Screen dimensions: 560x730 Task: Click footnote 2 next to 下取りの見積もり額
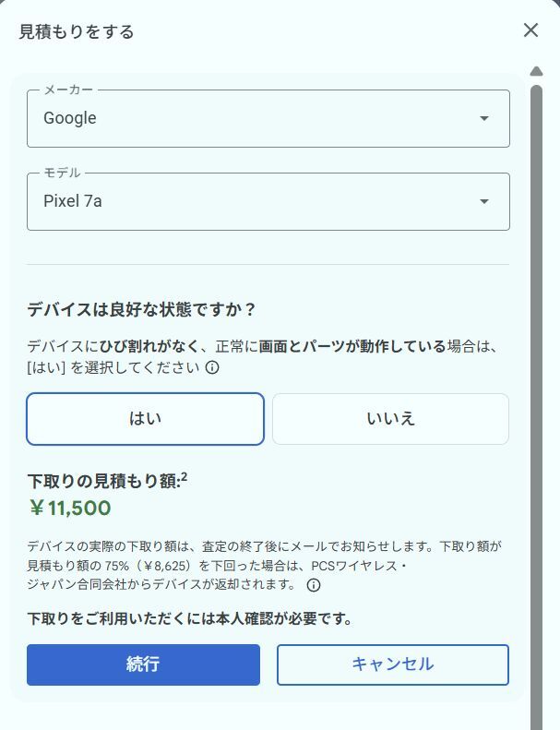point(185,477)
